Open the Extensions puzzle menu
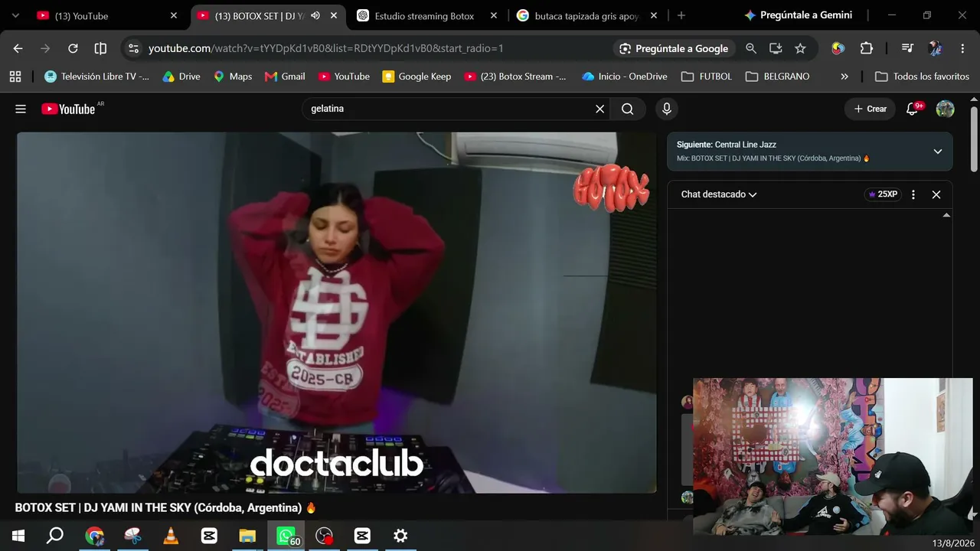The height and width of the screenshot is (551, 980). pyautogui.click(x=867, y=48)
